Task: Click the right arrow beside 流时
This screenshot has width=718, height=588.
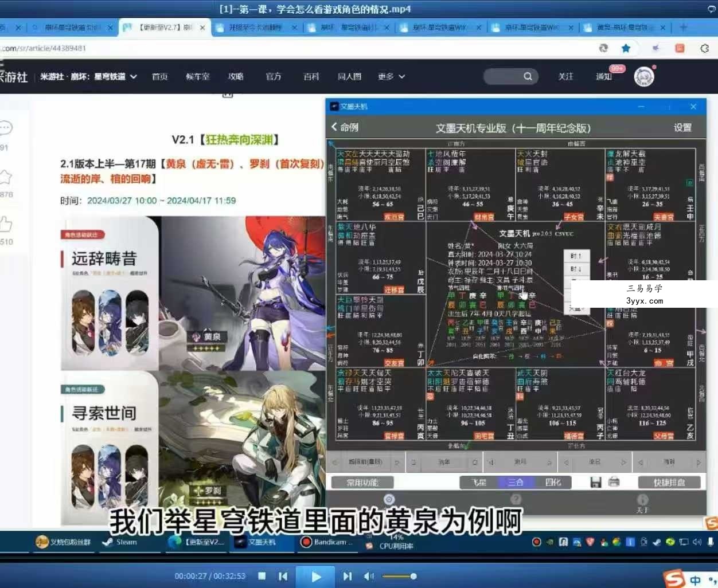Action: click(698, 462)
